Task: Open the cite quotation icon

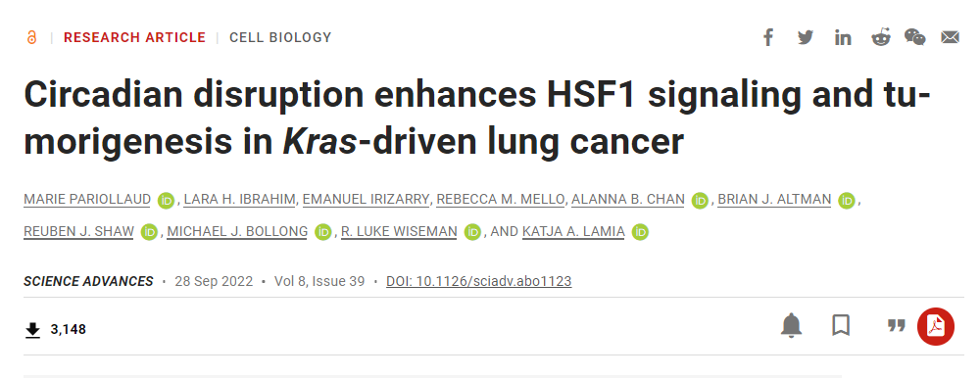Action: (x=897, y=325)
